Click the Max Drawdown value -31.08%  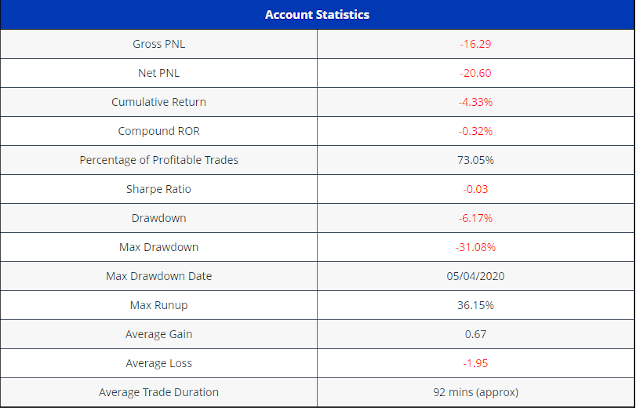click(x=475, y=247)
